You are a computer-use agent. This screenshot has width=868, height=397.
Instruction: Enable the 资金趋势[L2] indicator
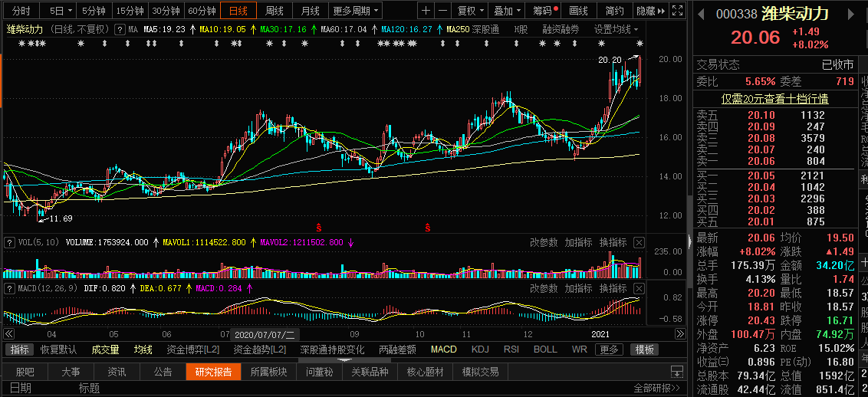click(x=260, y=349)
